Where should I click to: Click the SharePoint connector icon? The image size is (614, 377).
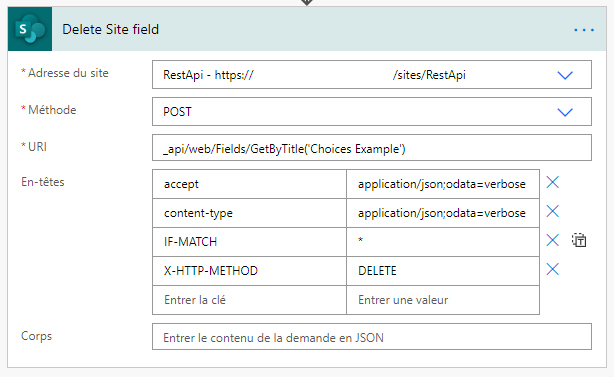30,29
